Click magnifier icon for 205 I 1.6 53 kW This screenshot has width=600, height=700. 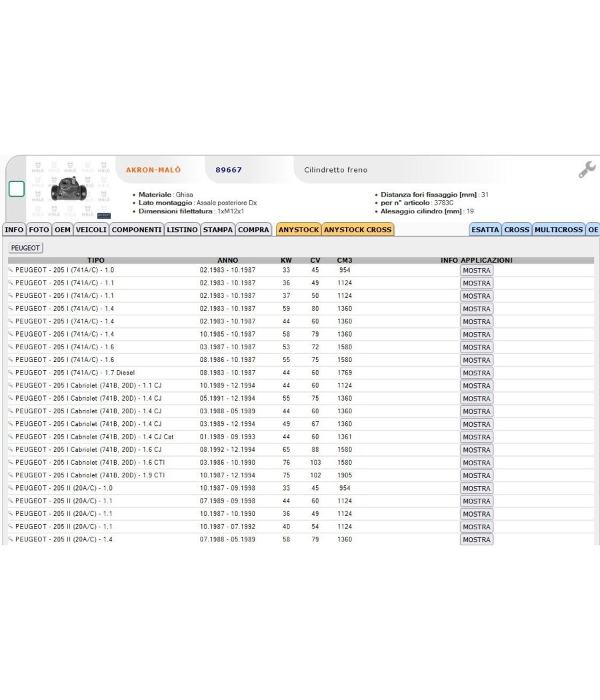point(10,347)
